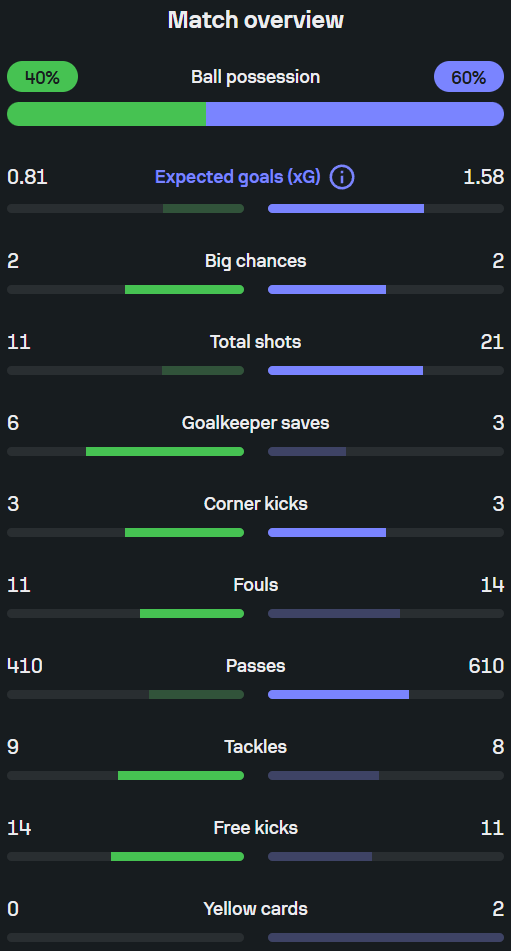Select the Ball possession label
The width and height of the screenshot is (511, 951).
pos(256,77)
